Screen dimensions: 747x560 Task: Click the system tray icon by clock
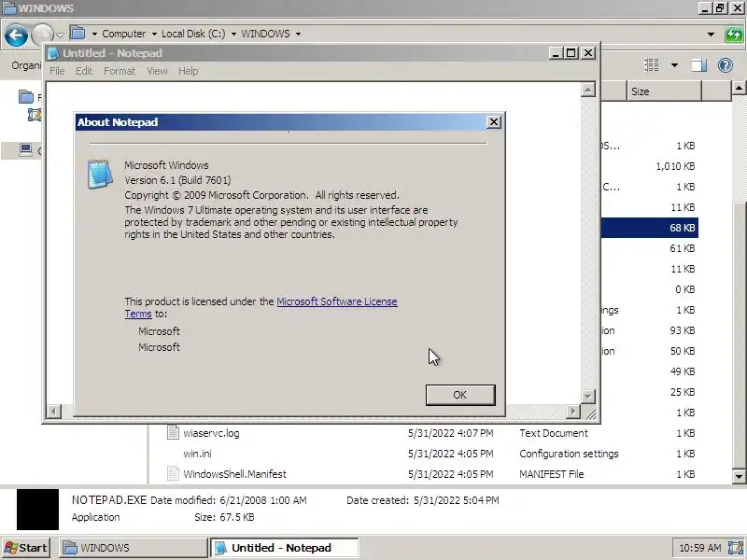[736, 548]
